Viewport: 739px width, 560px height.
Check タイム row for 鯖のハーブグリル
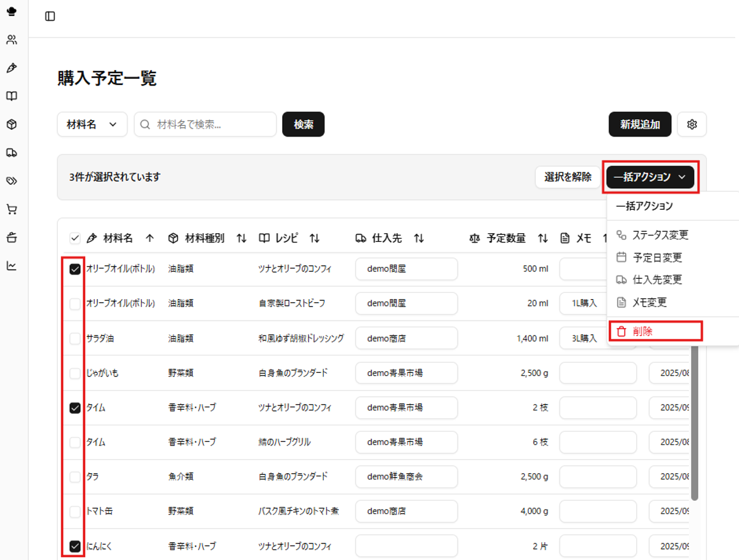point(75,442)
